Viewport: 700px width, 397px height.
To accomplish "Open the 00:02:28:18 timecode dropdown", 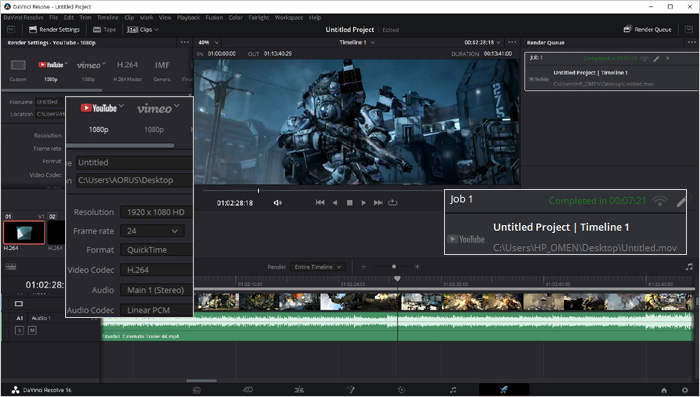I will click(x=482, y=42).
